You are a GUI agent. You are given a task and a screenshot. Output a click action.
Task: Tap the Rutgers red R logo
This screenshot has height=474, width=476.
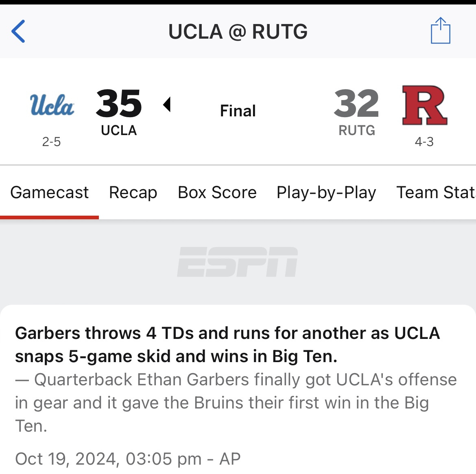click(x=424, y=105)
